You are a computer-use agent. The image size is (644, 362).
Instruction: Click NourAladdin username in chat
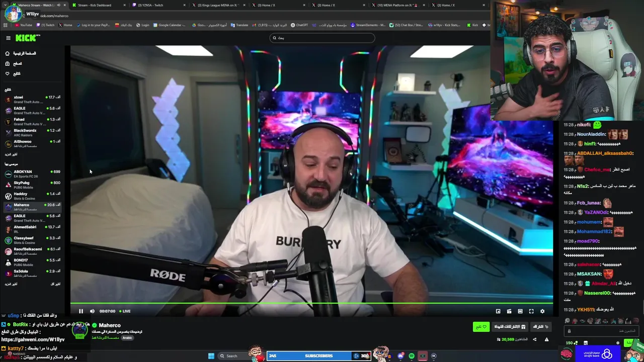pyautogui.click(x=592, y=134)
